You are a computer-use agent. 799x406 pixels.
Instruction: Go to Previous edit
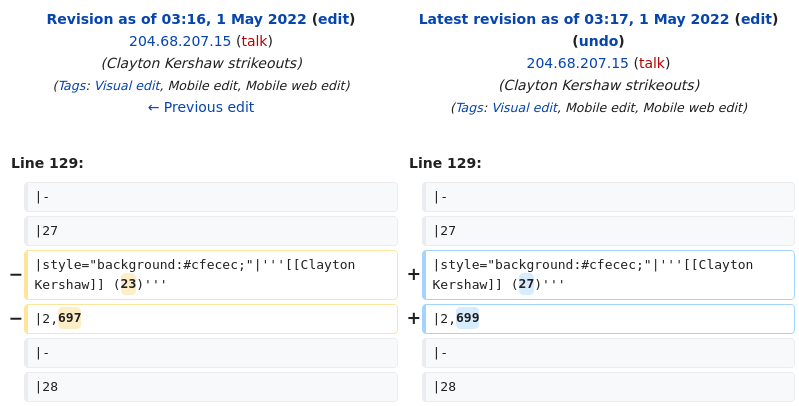coord(201,107)
